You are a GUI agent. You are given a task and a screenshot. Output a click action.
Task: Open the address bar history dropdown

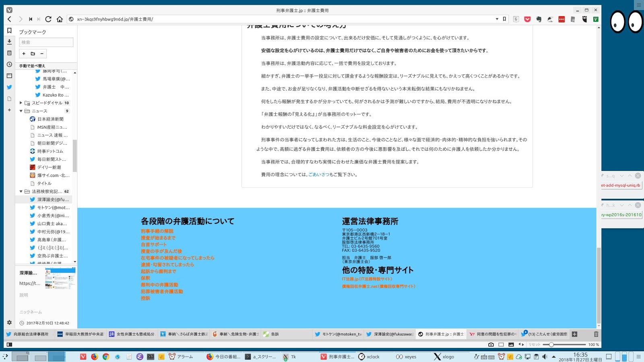click(x=497, y=19)
